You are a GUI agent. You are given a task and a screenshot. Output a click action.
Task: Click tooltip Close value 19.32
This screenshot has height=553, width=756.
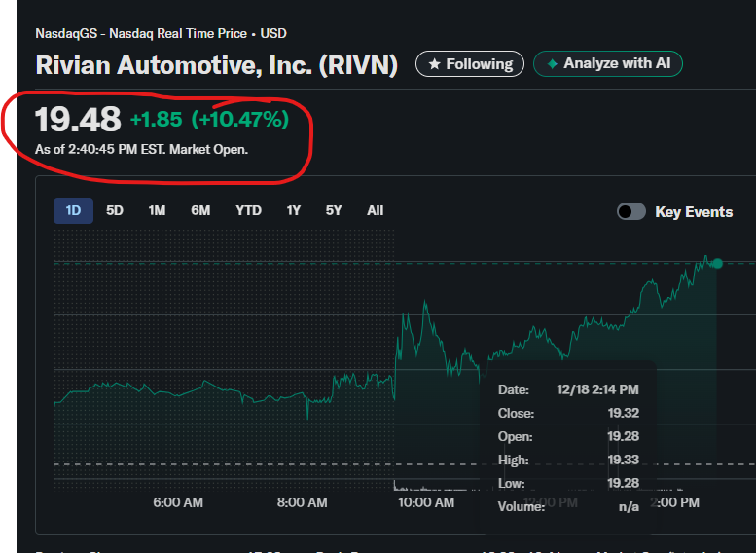(x=624, y=413)
